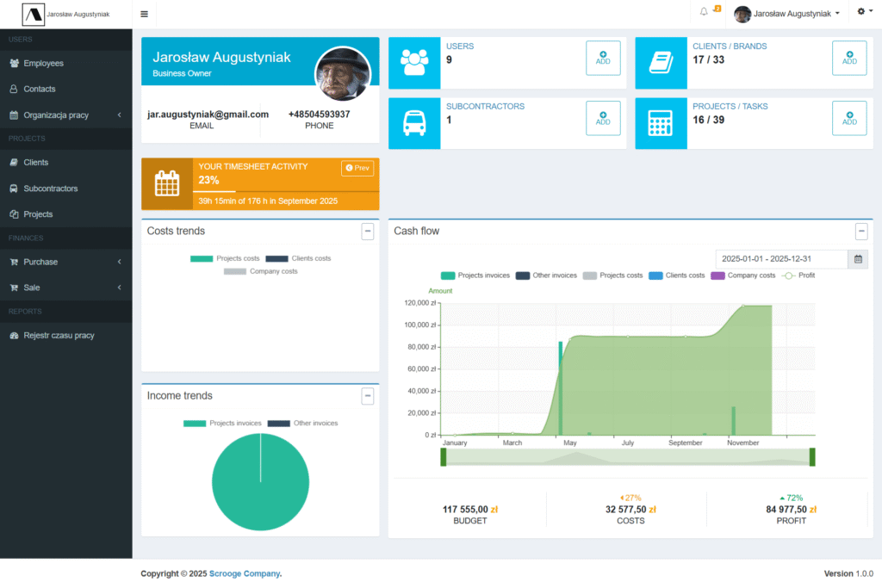882x588 pixels.
Task: Expand the Organizacja pracy sidebar menu
Action: pos(65,115)
